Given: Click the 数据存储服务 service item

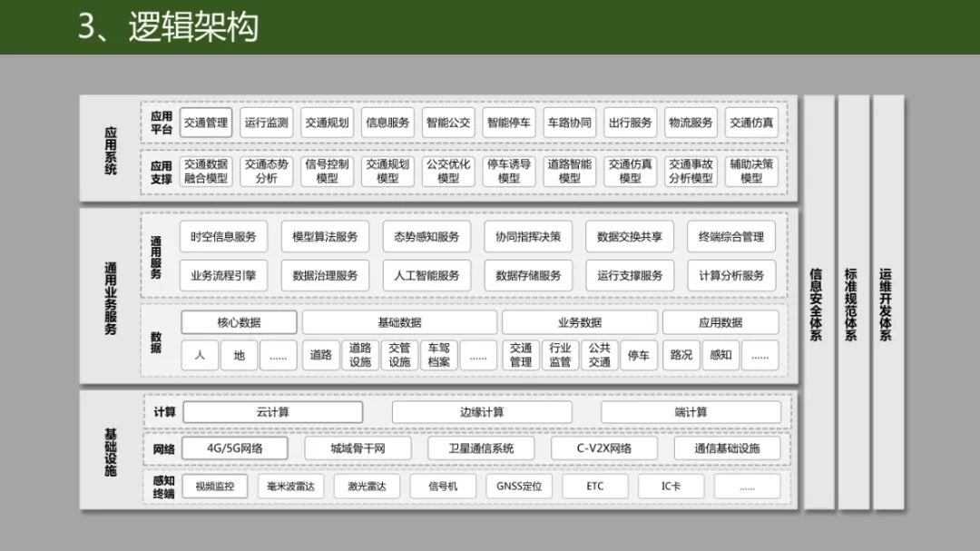Looking at the screenshot, I should 527,275.
